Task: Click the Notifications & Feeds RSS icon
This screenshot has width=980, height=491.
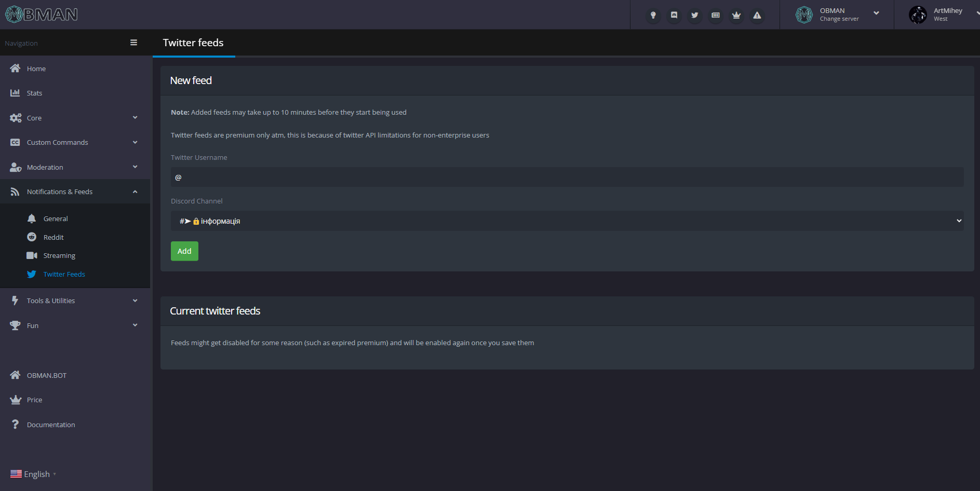Action: point(15,192)
